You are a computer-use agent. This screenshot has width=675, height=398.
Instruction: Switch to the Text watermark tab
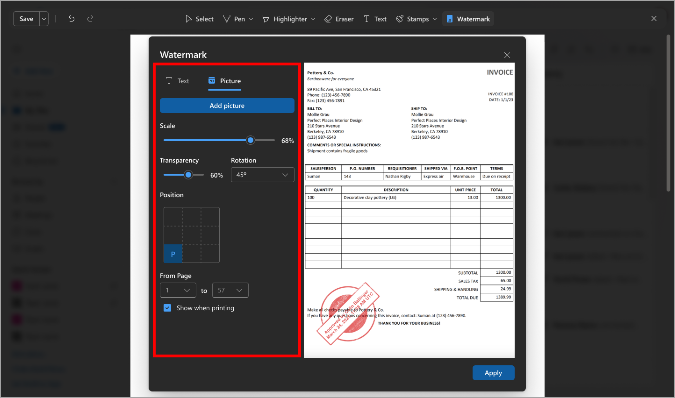click(177, 81)
